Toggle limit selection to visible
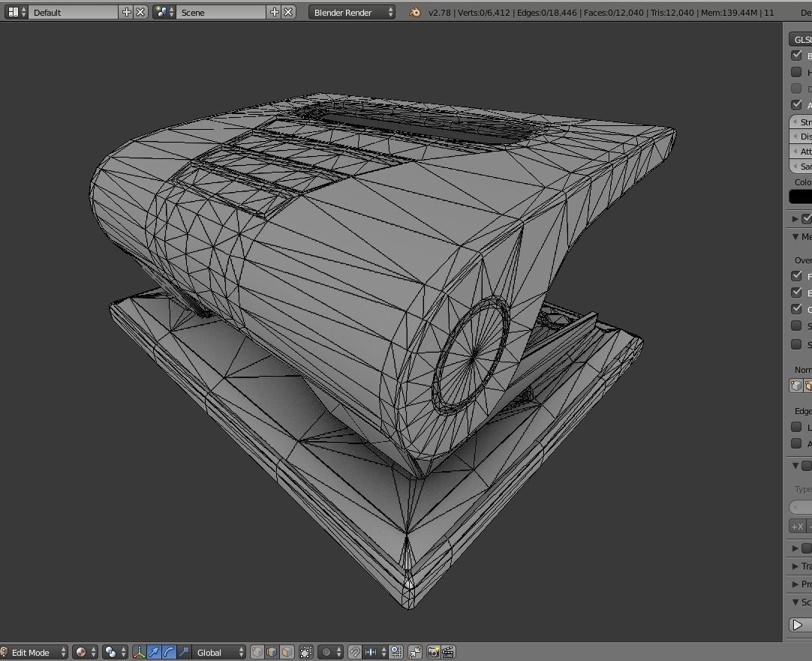Screen dimensions: 812x661 click(x=306, y=652)
